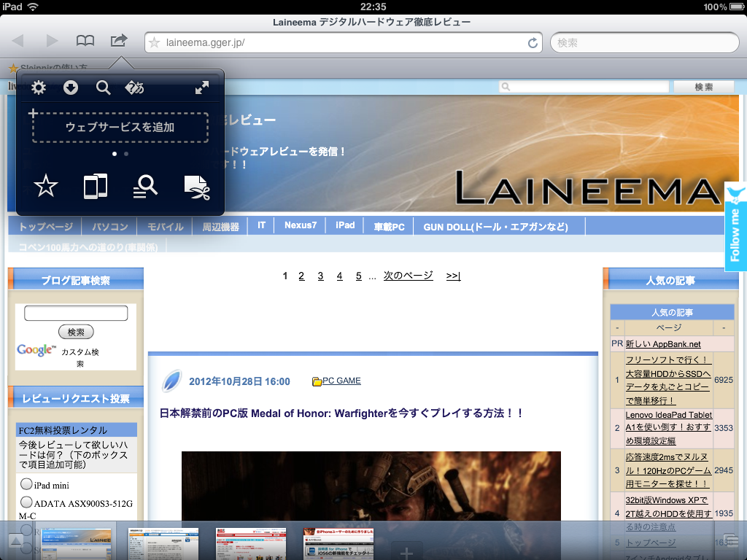This screenshot has height=560, width=747.
Task: Open the IT navigation tab
Action: pos(261,226)
